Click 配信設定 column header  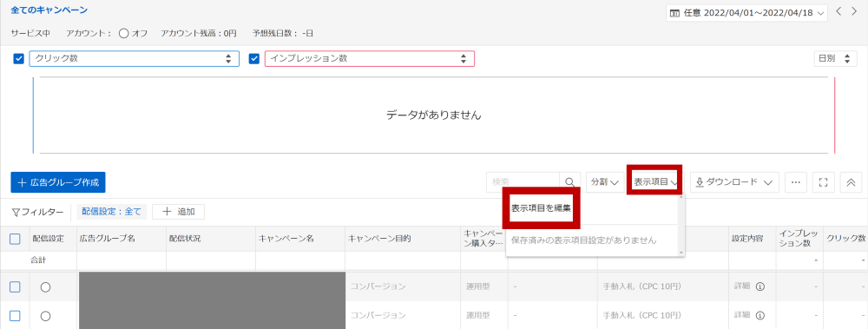coord(48,239)
